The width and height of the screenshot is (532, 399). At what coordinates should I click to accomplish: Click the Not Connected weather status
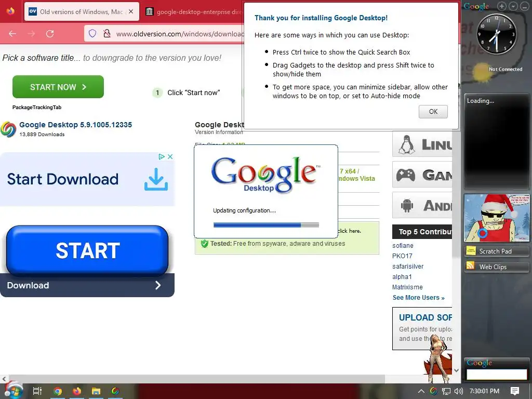click(x=506, y=69)
